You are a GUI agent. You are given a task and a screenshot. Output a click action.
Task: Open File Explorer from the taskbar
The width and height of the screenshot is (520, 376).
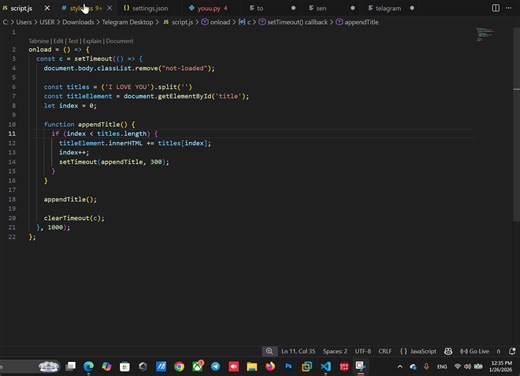252,367
